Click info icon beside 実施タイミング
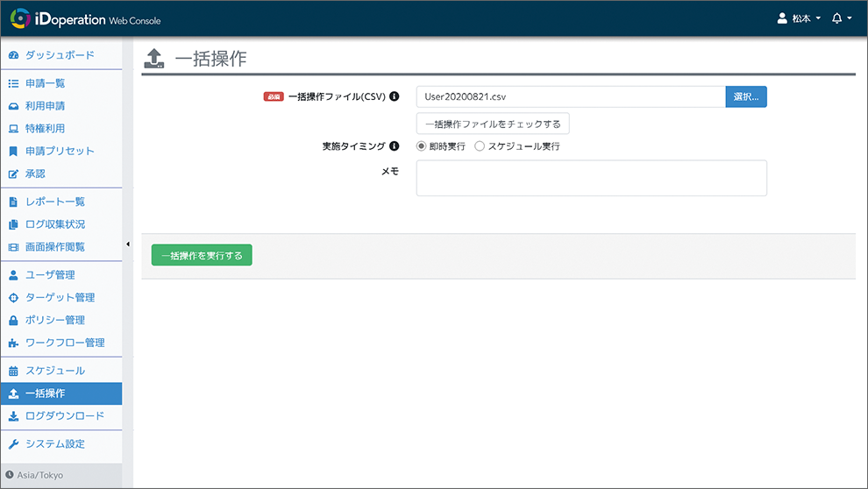The width and height of the screenshot is (868, 489). 395,146
